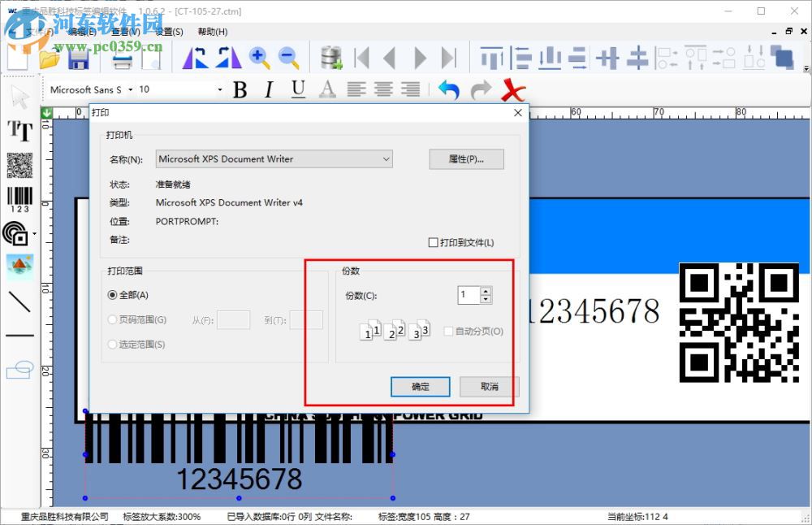This screenshot has width=812, height=525.
Task: Open the printer name dropdown
Action: (385, 159)
